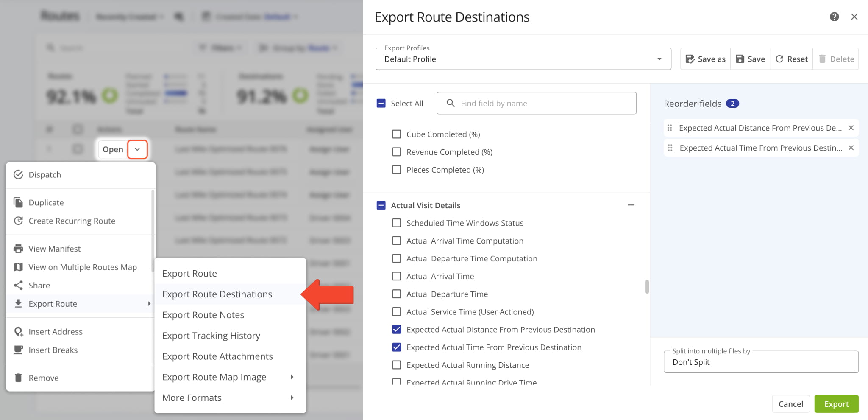Check Revenue Completed (%) checkbox
Screen dimensions: 868x420
coord(396,152)
